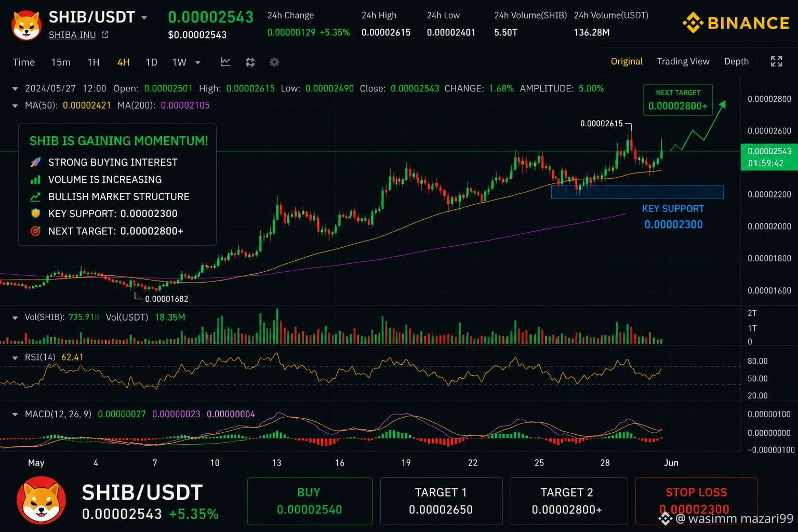Click the 24h Low value 0.00002401
Viewport: 798px width, 532px height.
point(451,32)
